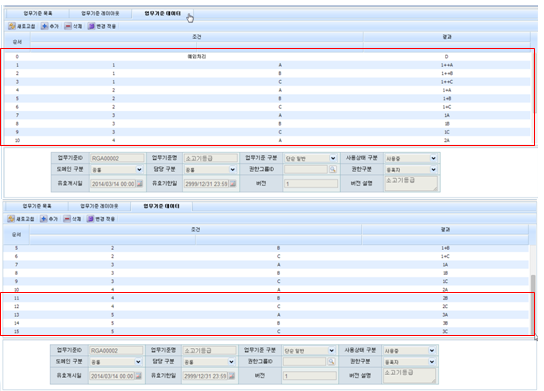Click the 새로고침 refresh icon in upper toolbar

(12, 26)
